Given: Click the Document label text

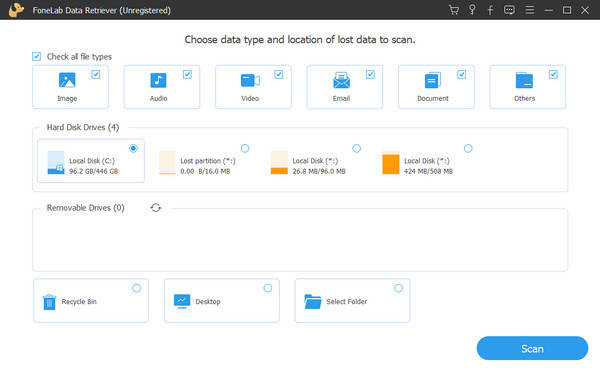Looking at the screenshot, I should pos(433,98).
